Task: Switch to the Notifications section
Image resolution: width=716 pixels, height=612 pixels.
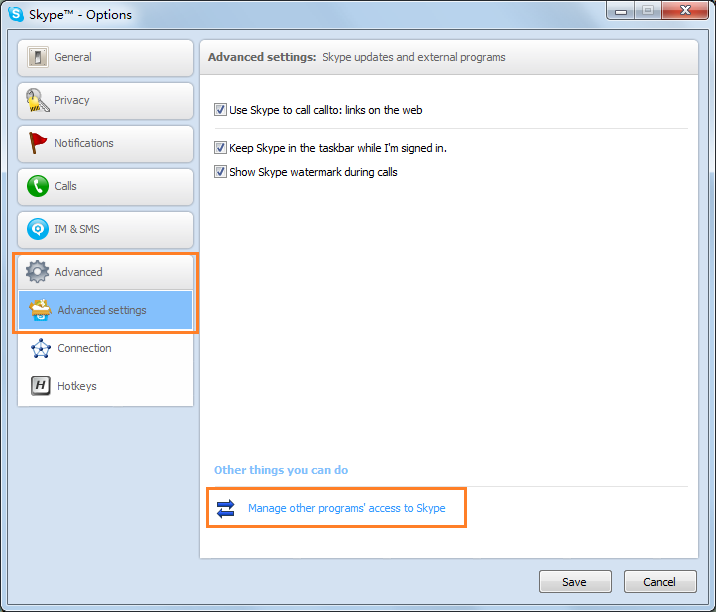Action: (x=105, y=143)
